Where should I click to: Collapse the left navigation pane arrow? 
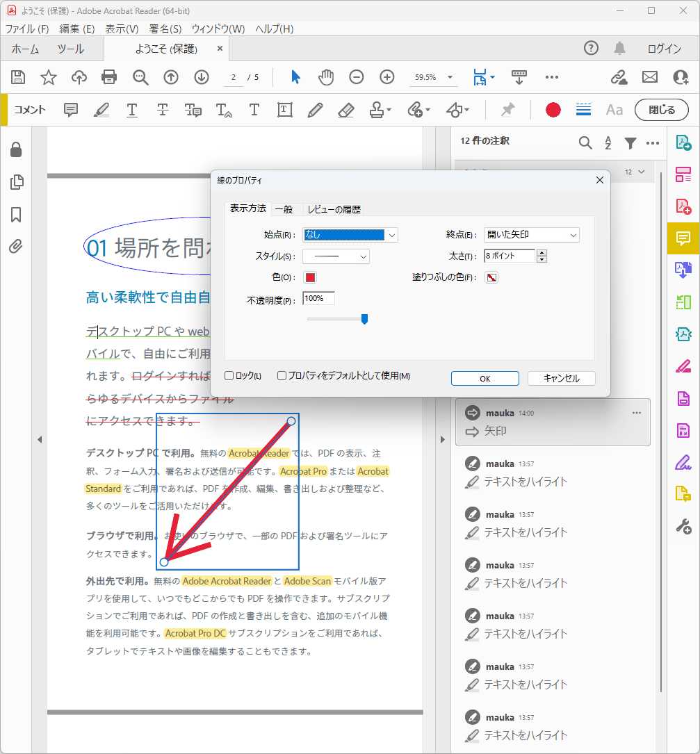point(40,439)
